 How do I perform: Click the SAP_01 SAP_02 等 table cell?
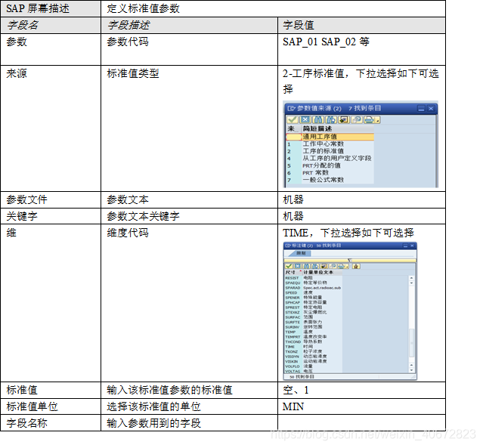[361, 49]
